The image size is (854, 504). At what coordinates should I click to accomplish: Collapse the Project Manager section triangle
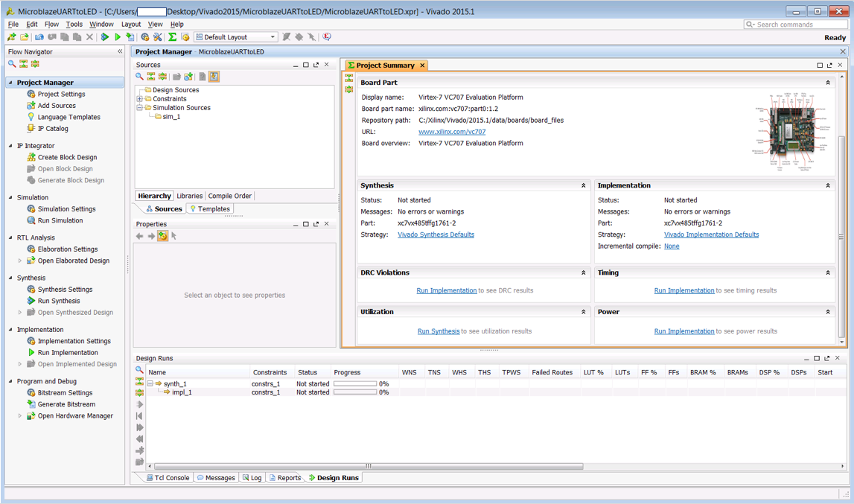coord(10,83)
